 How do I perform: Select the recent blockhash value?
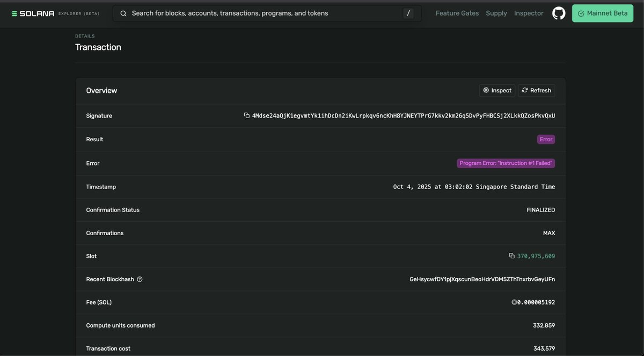482,279
